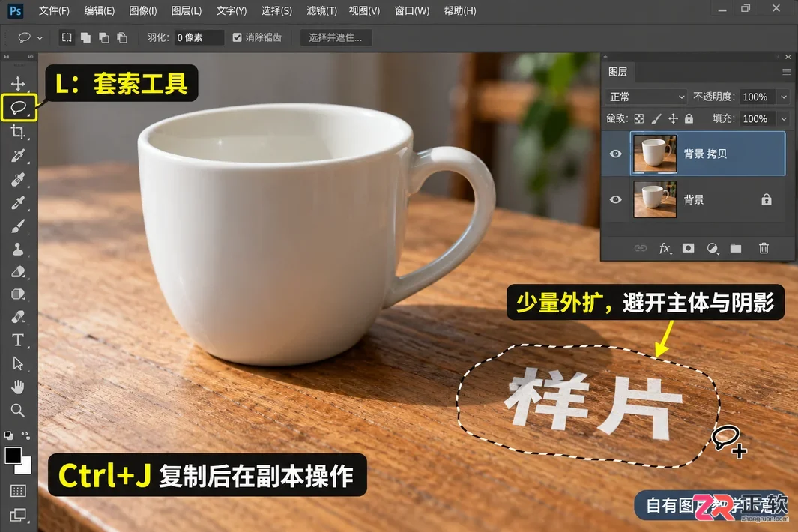Select the Hand tool
The width and height of the screenshot is (798, 532).
pyautogui.click(x=18, y=387)
